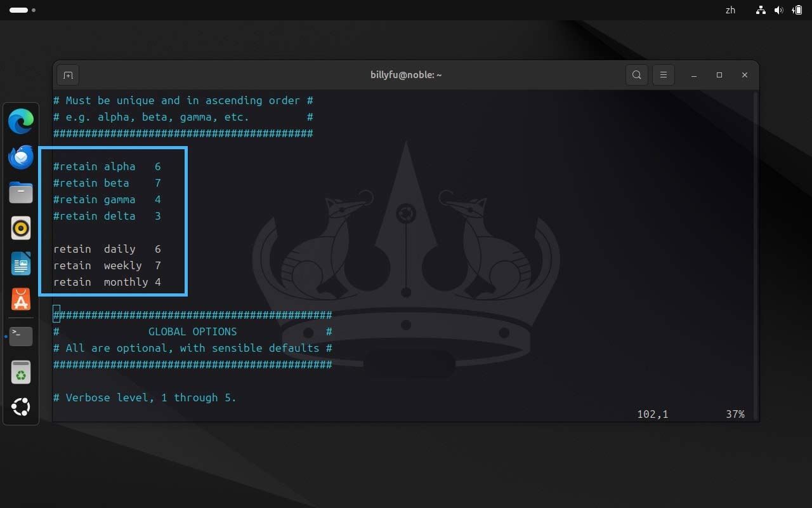This screenshot has width=812, height=508.
Task: Click the title 'billyfu@noble: ~'
Action: [406, 75]
